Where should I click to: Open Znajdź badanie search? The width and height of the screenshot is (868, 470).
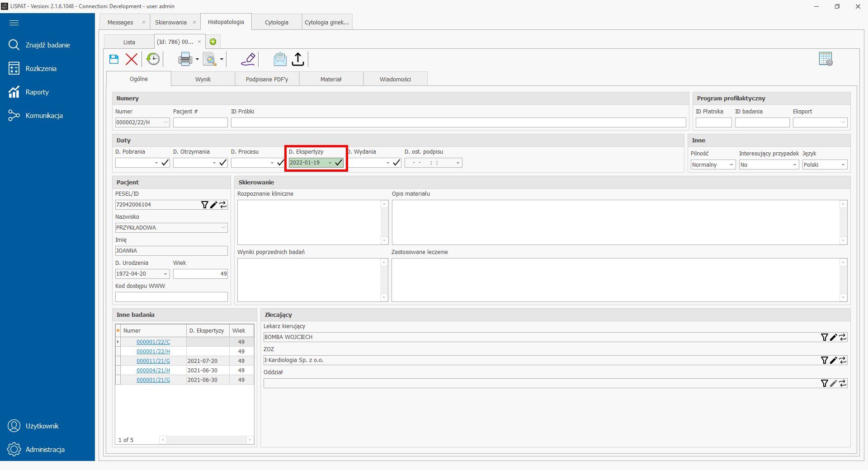tap(47, 45)
